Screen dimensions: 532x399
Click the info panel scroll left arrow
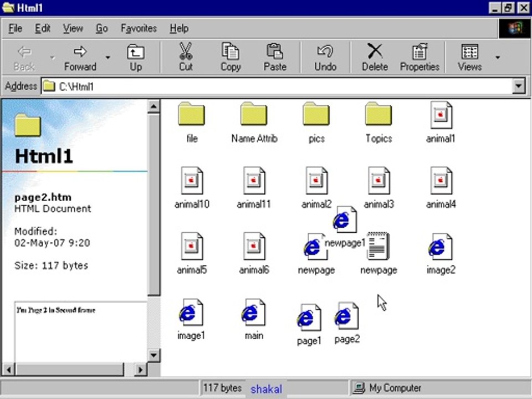8,369
